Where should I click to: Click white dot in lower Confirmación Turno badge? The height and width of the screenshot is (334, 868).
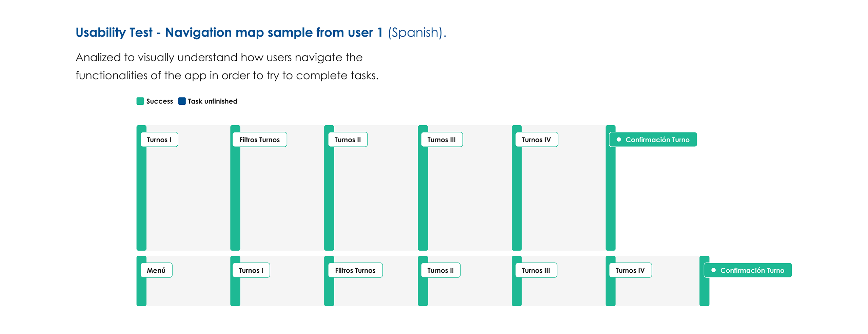[713, 270]
